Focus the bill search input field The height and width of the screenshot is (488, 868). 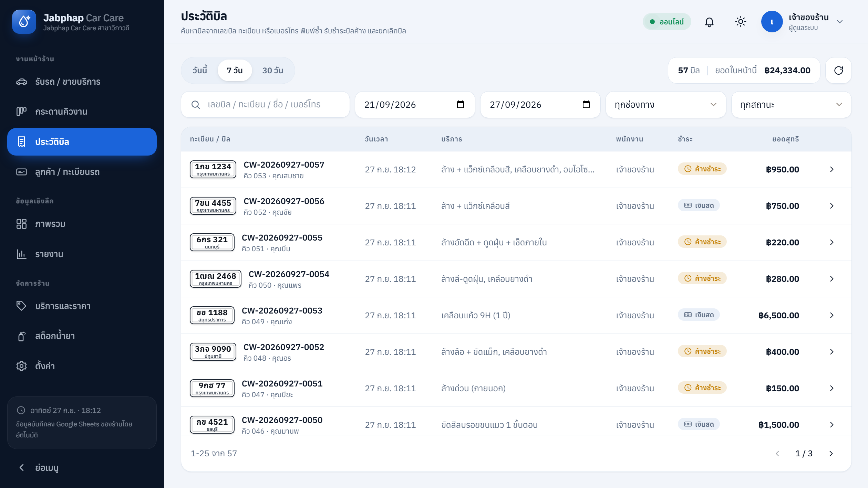click(x=265, y=105)
